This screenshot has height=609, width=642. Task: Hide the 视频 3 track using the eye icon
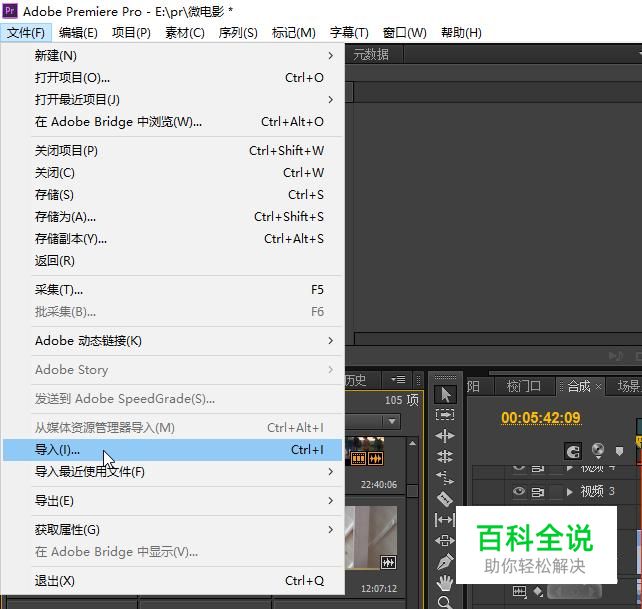tap(519, 491)
